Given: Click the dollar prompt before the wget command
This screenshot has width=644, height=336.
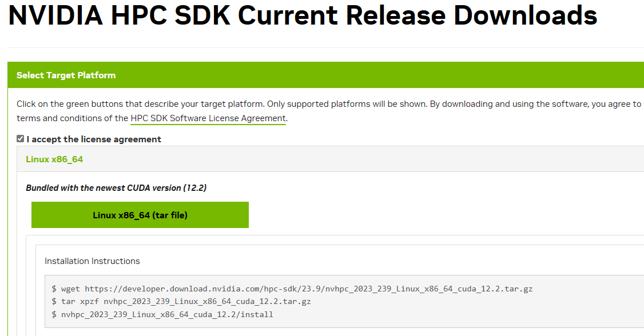Looking at the screenshot, I should click(54, 289).
